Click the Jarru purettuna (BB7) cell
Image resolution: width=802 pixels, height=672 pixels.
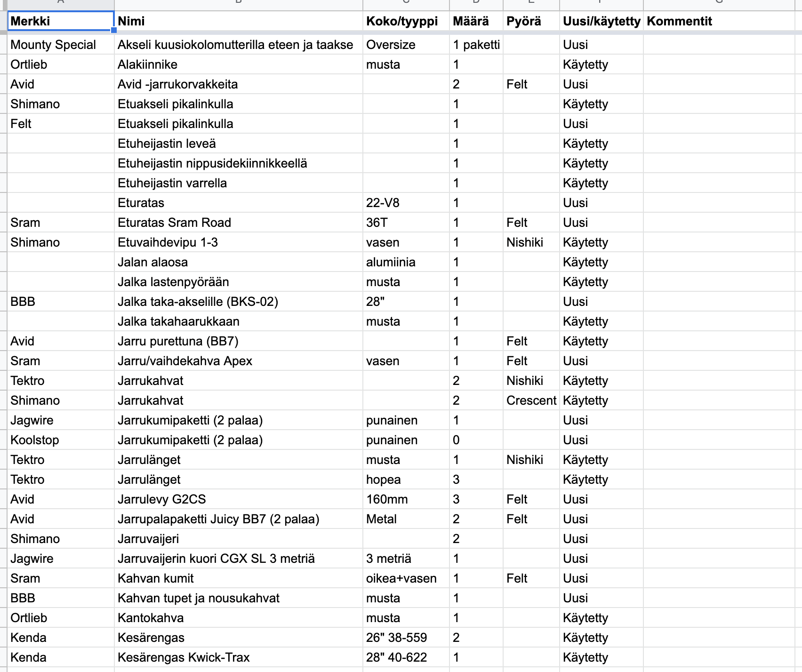(239, 341)
